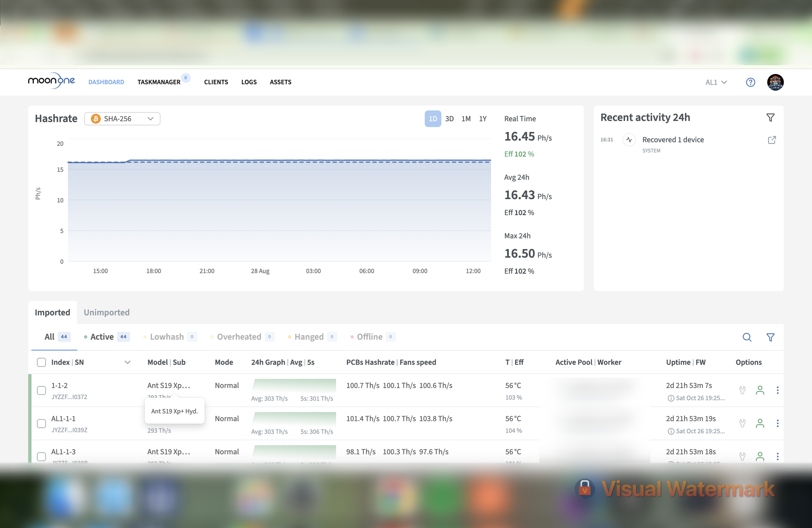Click the 24h graph for device 1-1-2

coord(294,386)
